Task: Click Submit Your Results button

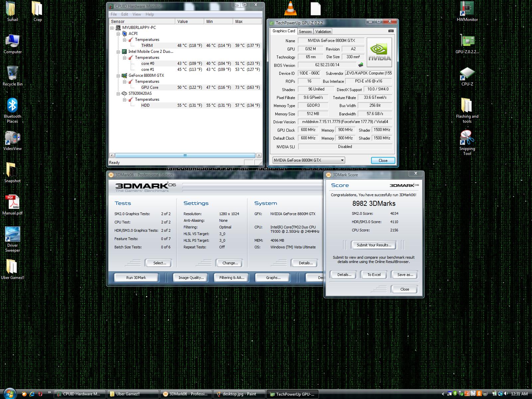Action: coord(374,245)
